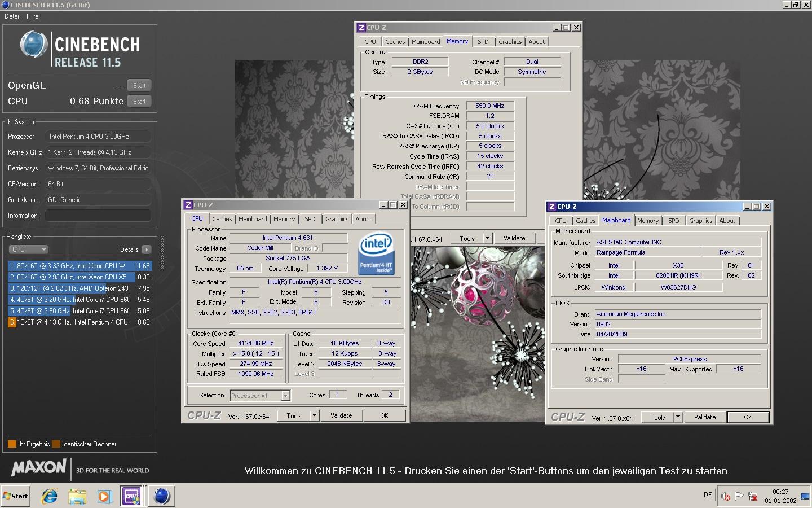Open the Datei menu
Screen dimensions: 812x508
click(x=12, y=16)
